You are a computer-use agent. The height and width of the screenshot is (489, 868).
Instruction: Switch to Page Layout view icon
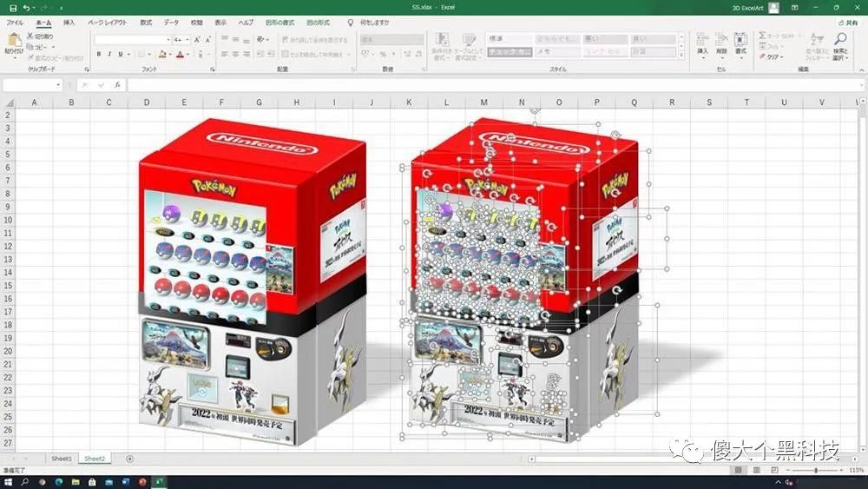(756, 470)
